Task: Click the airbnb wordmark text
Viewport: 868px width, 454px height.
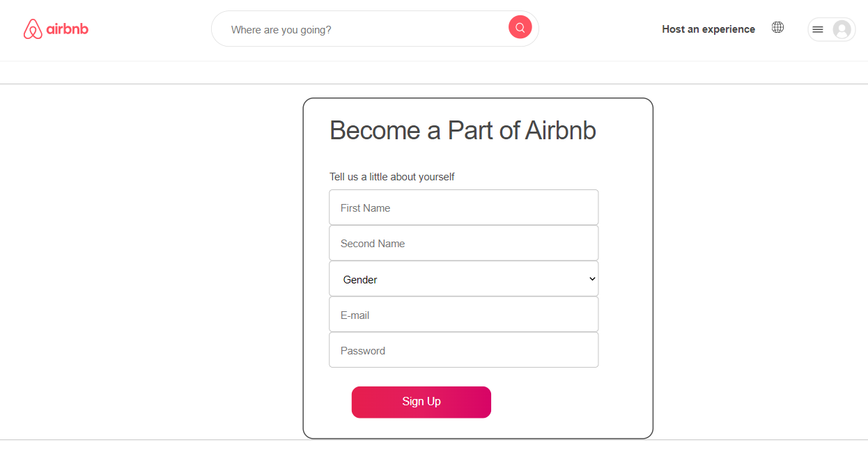Action: (68, 29)
